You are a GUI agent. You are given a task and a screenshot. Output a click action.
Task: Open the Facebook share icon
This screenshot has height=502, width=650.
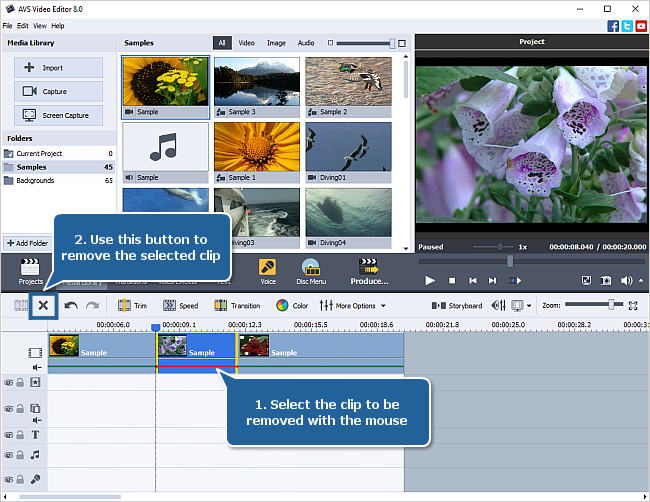click(612, 25)
